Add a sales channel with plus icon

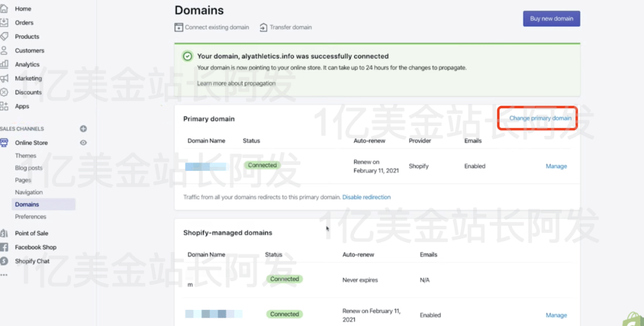[x=83, y=129]
